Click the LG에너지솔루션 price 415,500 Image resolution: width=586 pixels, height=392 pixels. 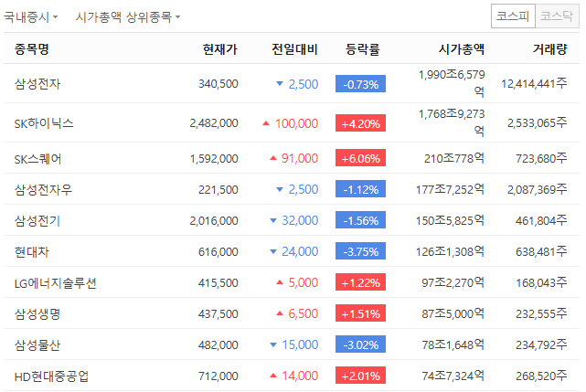[x=218, y=283]
